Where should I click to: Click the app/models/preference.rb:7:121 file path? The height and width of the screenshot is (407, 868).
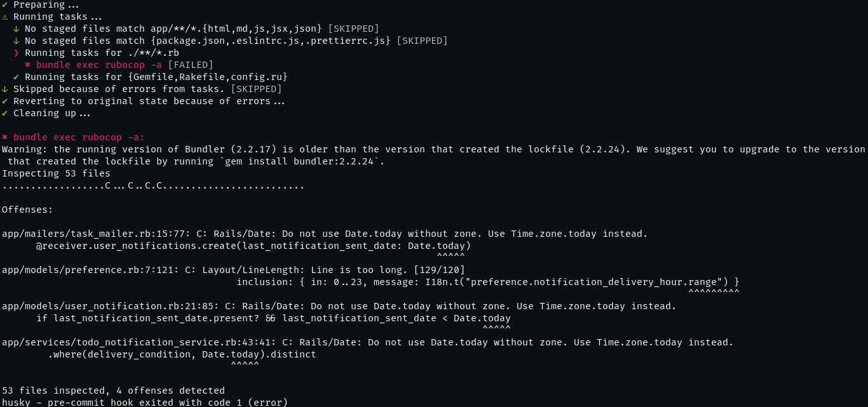[91, 270]
